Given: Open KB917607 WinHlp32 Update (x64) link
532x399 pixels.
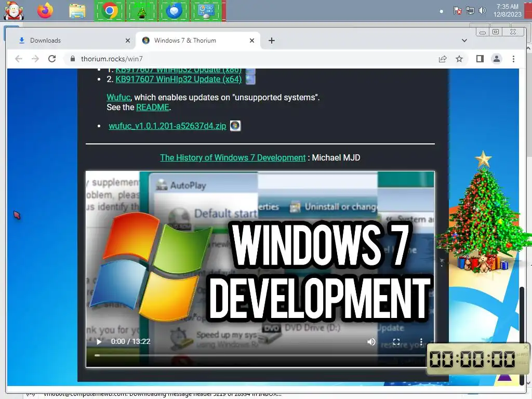Looking at the screenshot, I should click(x=179, y=79).
